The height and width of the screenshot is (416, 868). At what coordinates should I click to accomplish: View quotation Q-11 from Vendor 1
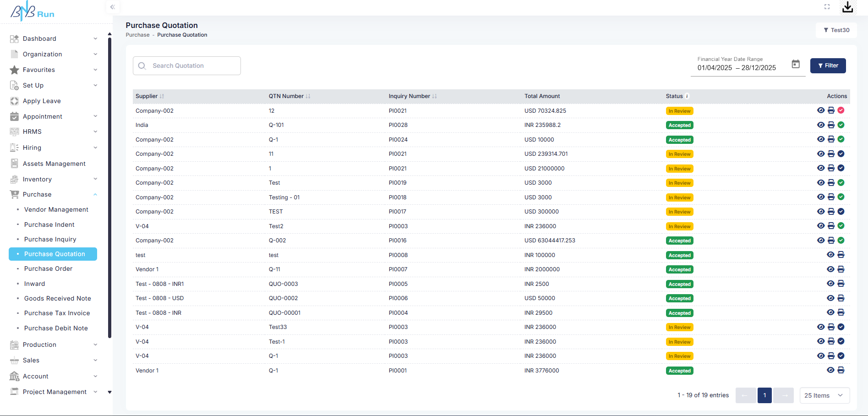point(830,269)
